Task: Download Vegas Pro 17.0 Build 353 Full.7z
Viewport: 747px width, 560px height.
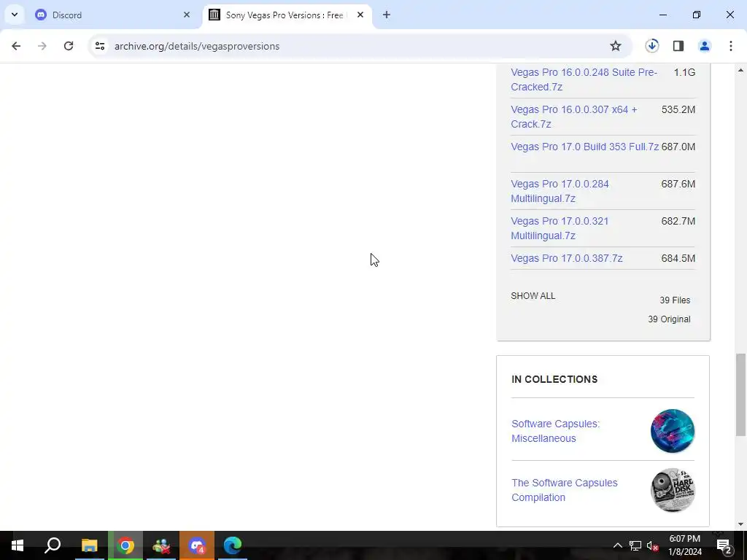Action: coord(584,147)
